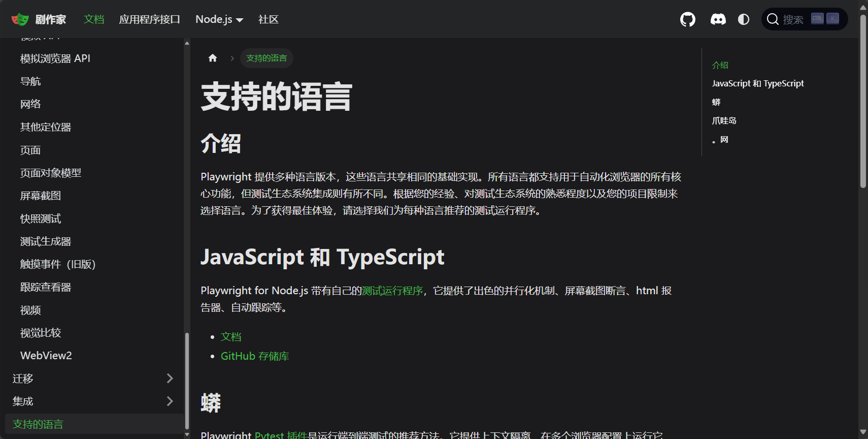This screenshot has height=439, width=868.
Task: Open the Node.js language dropdown
Action: [219, 19]
